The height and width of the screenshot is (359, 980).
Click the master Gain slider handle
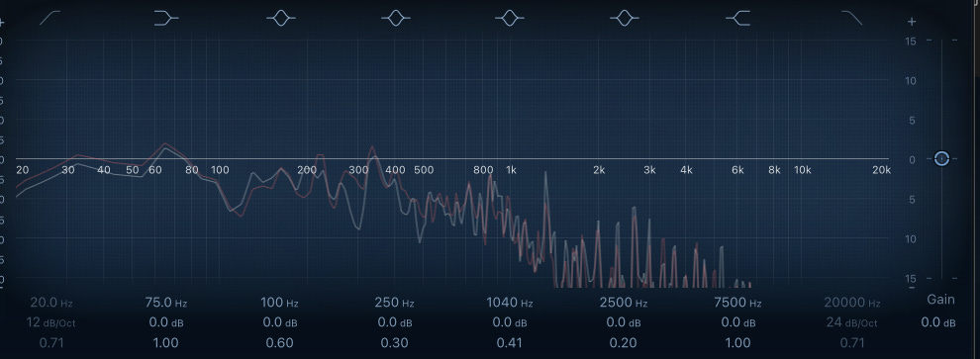point(941,158)
